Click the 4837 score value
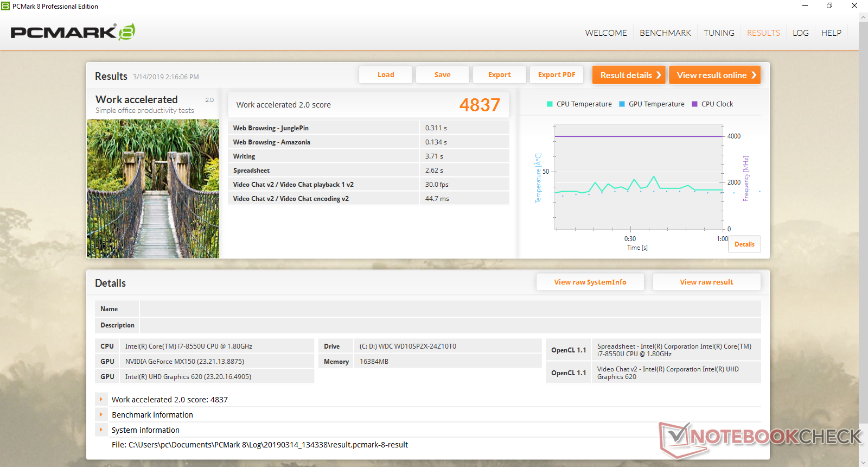868x467 pixels. point(480,105)
